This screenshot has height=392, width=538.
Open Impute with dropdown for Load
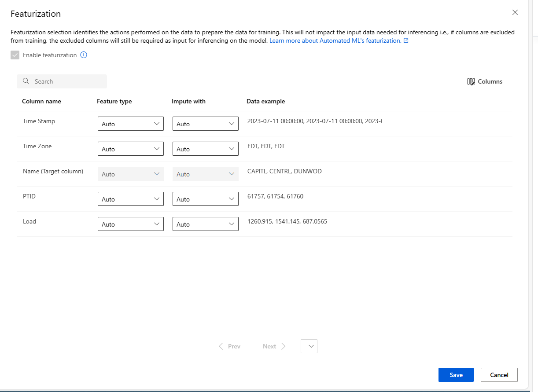pos(206,224)
